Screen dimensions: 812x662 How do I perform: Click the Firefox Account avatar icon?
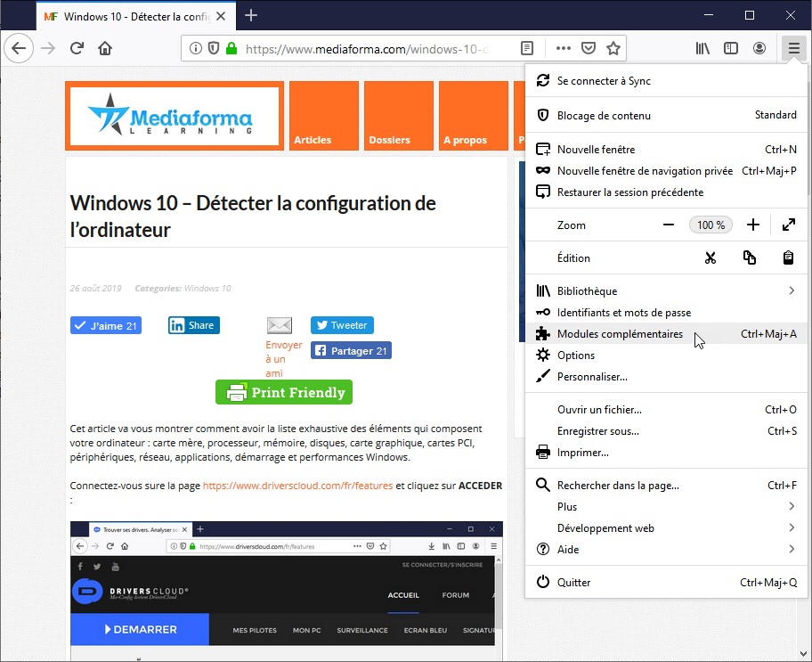click(x=759, y=48)
